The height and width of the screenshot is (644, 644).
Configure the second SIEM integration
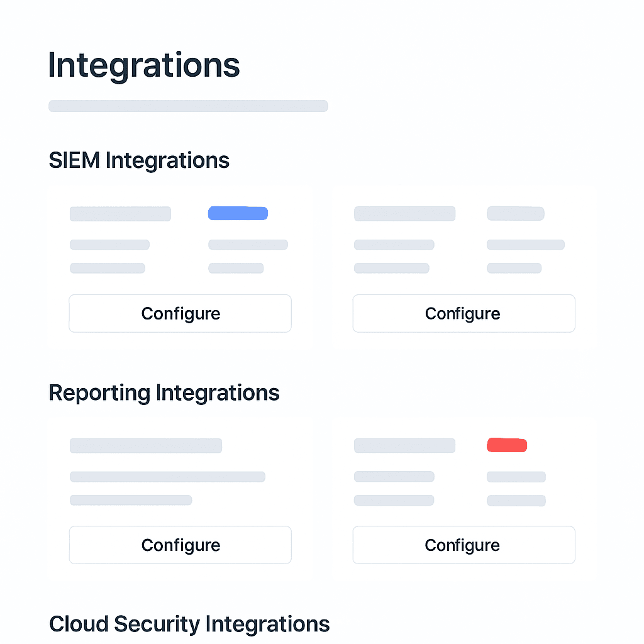pyautogui.click(x=464, y=313)
